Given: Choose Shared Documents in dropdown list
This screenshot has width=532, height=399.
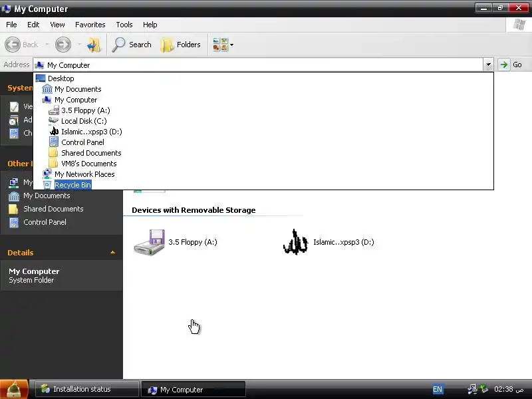Looking at the screenshot, I should coord(263,153).
